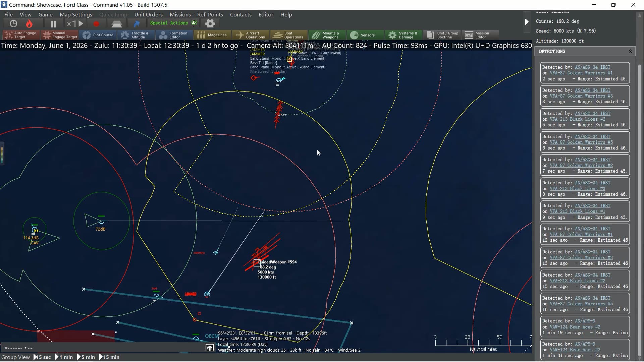Open Missions + Ref. Points menu
This screenshot has width=644, height=362.
click(x=196, y=14)
